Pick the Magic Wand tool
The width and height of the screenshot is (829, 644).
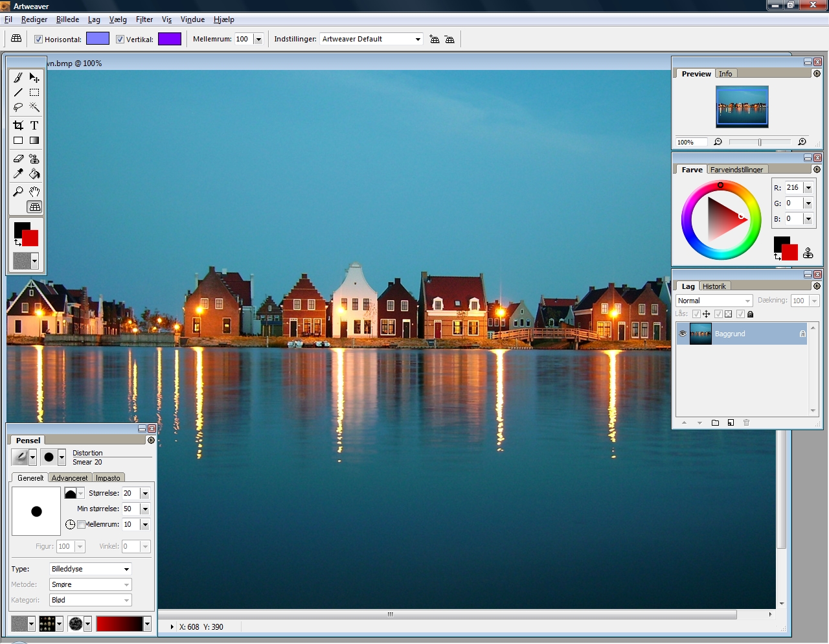click(x=34, y=108)
